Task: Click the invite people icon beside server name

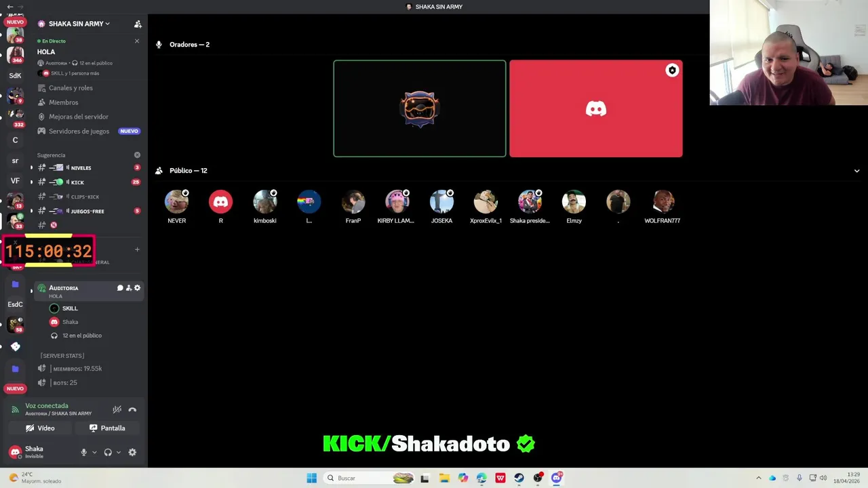Action: click(x=138, y=24)
